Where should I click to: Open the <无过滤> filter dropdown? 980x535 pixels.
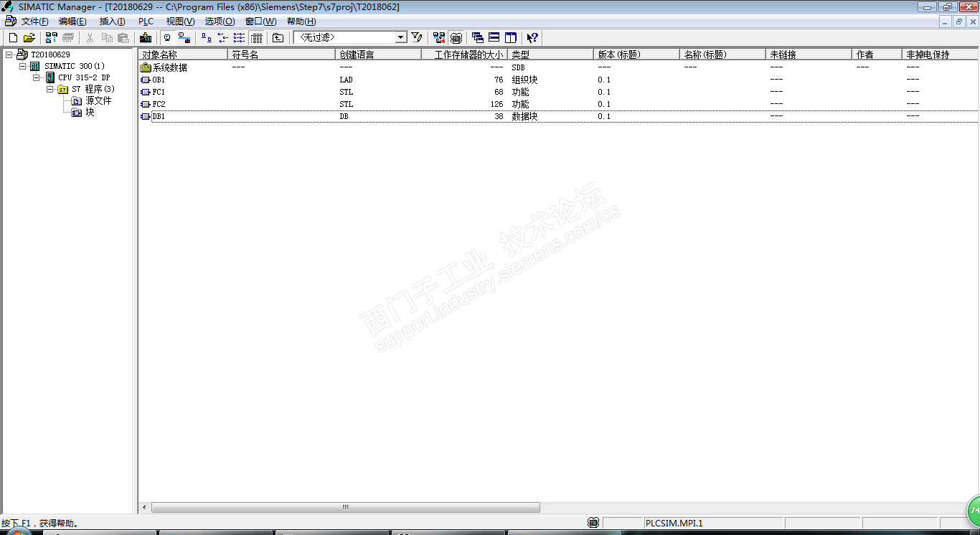coord(401,37)
